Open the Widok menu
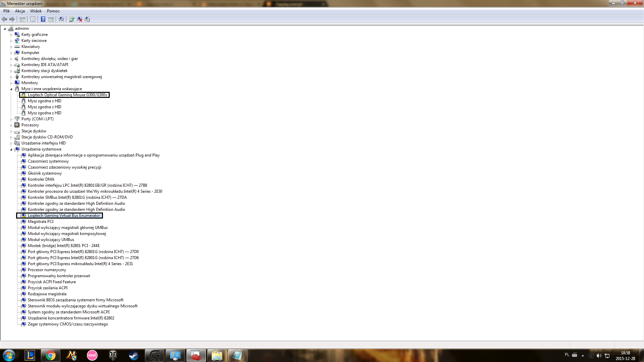The height and width of the screenshot is (362, 644). point(36,11)
